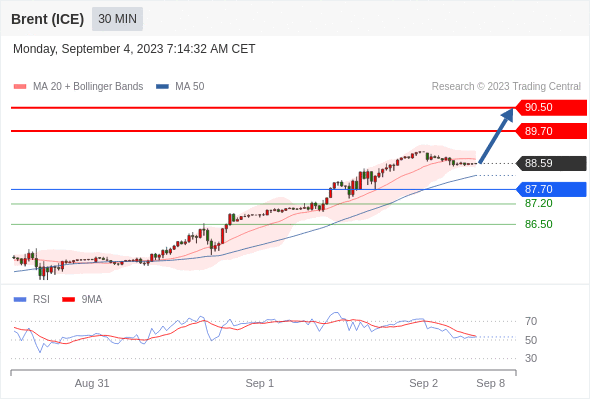
Task: Click the pink MA 20 Bollinger legend swatch
Action: (x=20, y=87)
